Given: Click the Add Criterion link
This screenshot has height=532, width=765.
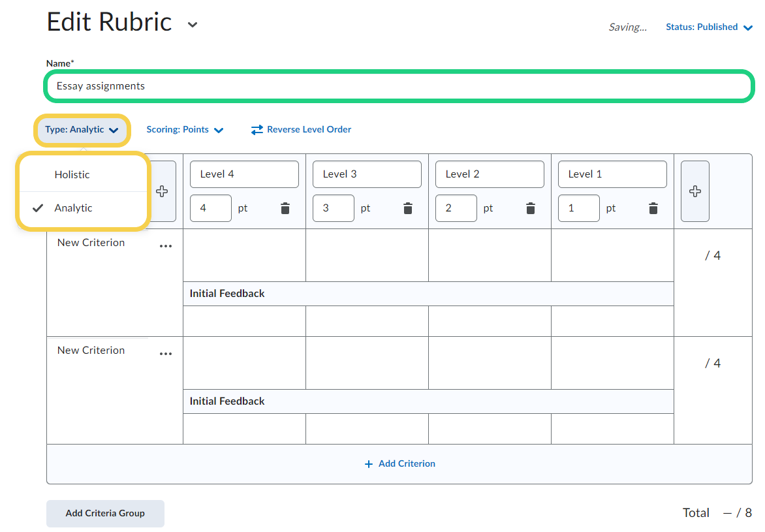Looking at the screenshot, I should click(x=399, y=463).
